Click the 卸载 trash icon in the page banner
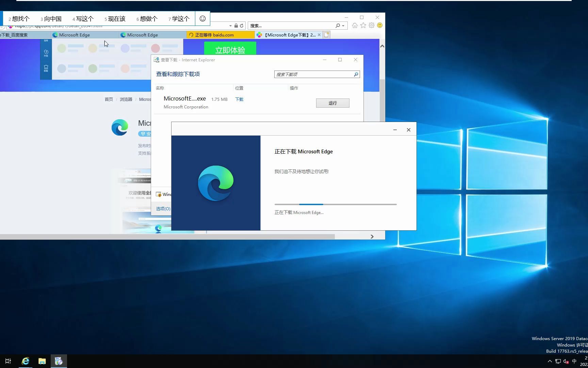 46,68
